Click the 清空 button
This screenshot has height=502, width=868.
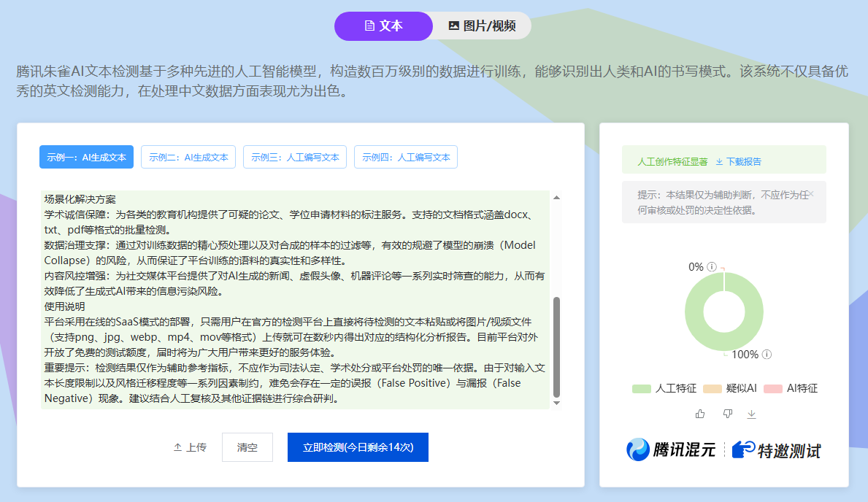pyautogui.click(x=247, y=447)
